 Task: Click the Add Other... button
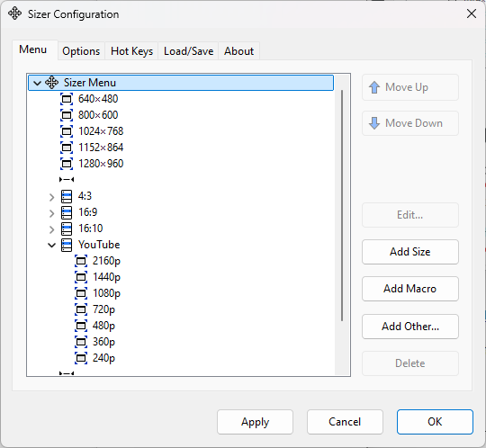410,327
